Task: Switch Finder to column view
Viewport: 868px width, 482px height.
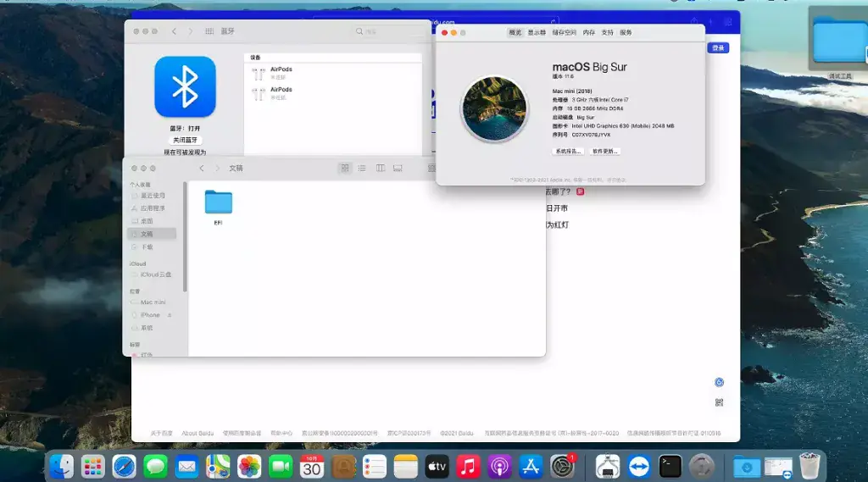Action: click(381, 169)
